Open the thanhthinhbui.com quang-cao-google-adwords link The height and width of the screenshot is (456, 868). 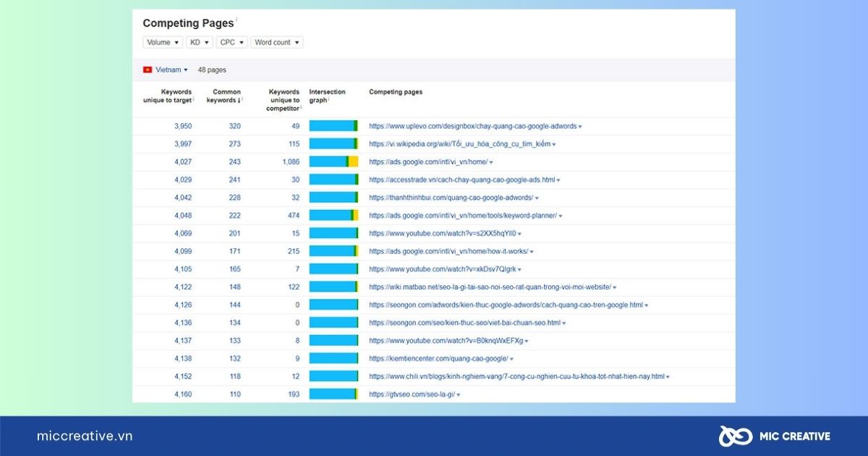451,198
